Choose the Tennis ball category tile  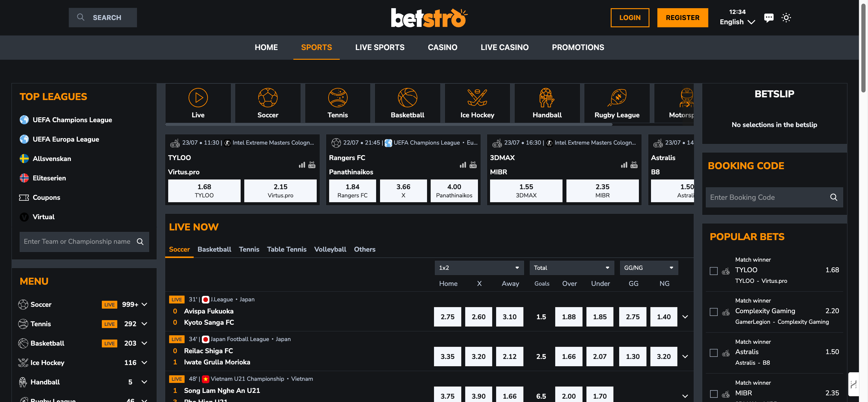coord(338,103)
